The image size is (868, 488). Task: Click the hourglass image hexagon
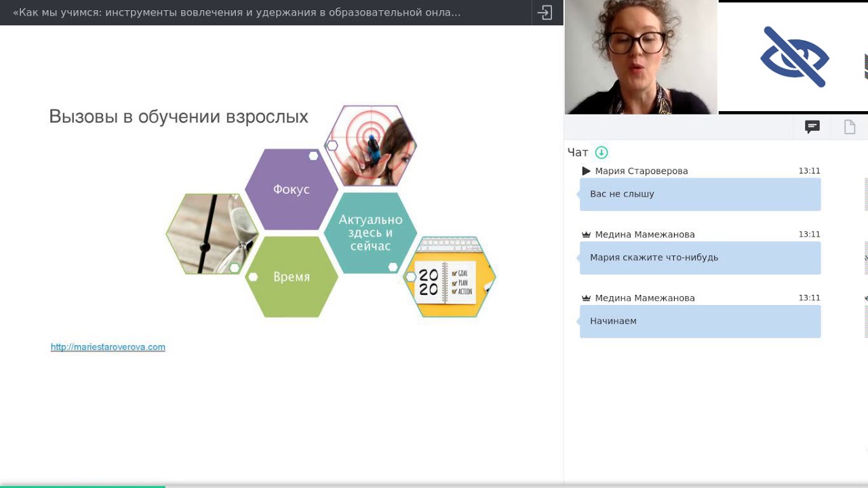[212, 234]
